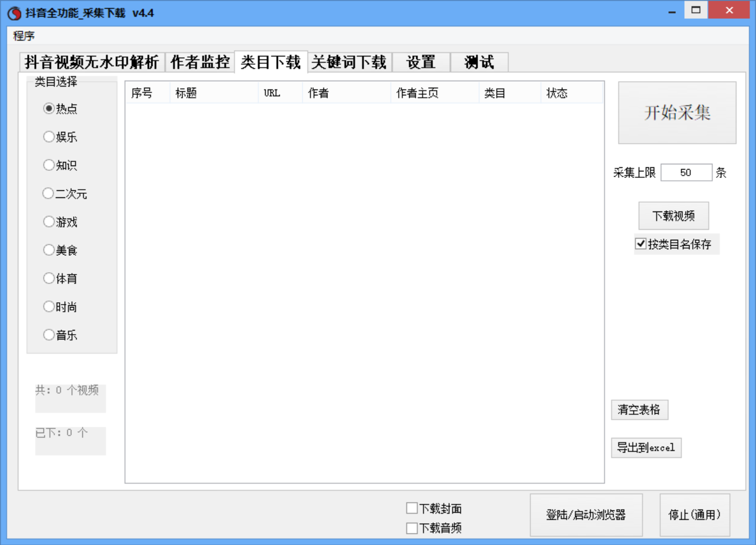Pick the 体育 category radio button
The height and width of the screenshot is (545, 756).
click(x=61, y=278)
